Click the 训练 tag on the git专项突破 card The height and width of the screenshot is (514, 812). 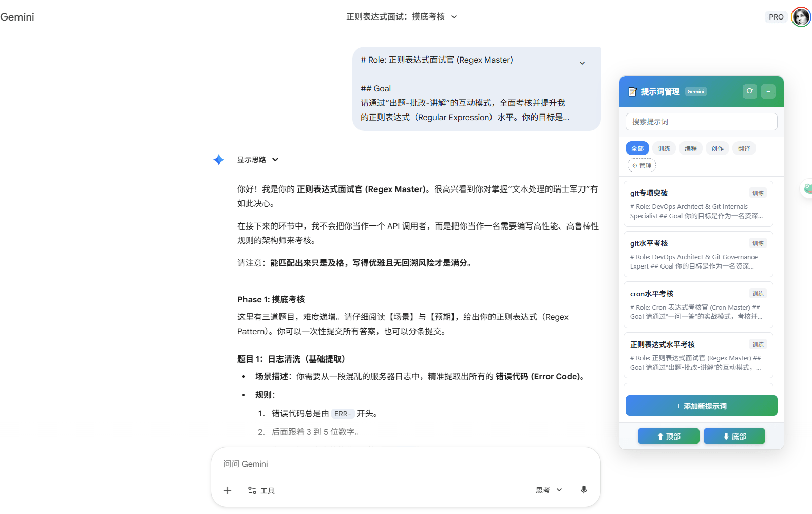[758, 193]
